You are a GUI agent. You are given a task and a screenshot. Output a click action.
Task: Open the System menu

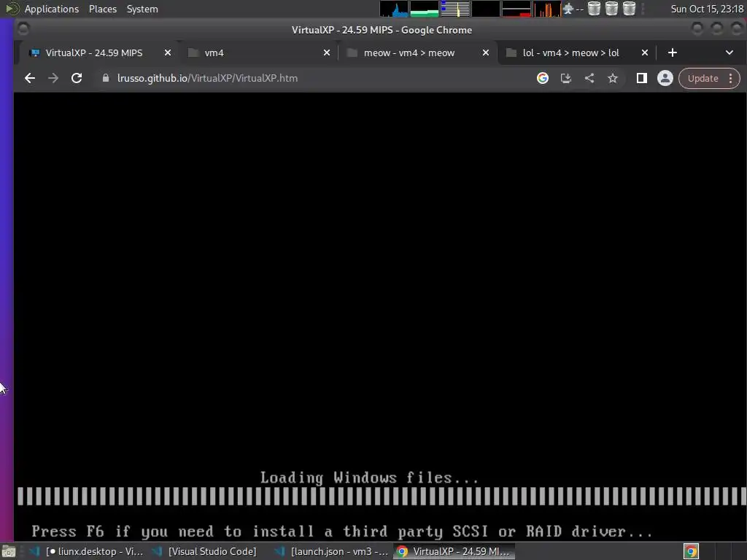tap(142, 9)
